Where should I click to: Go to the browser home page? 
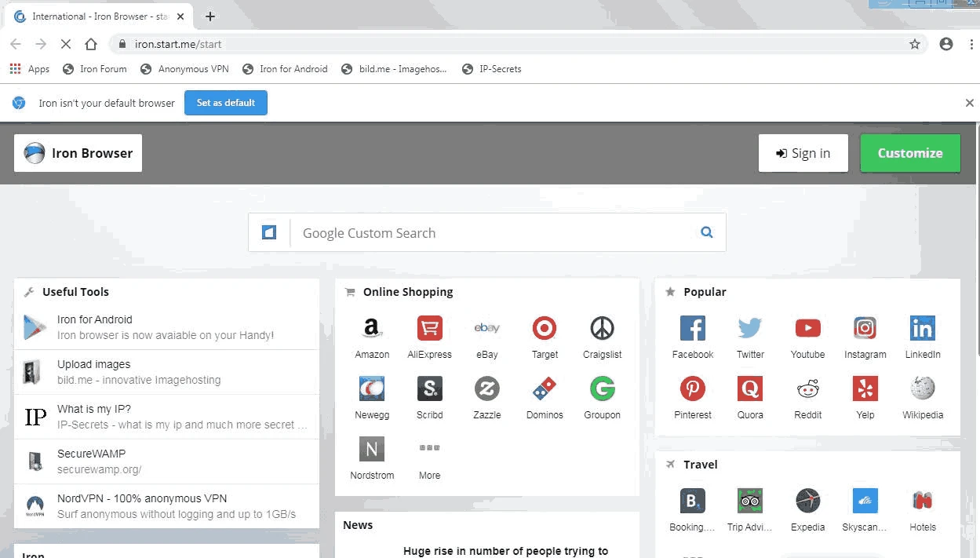[x=91, y=44]
